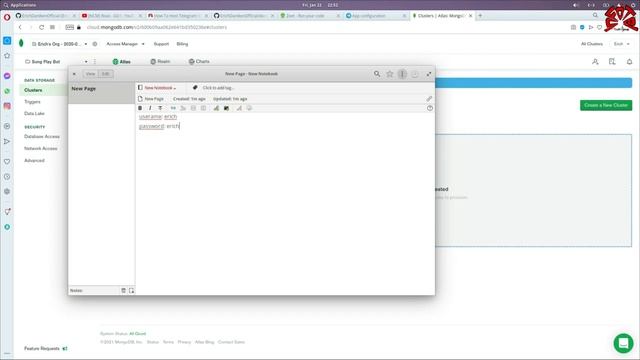Open MongoDB notifications bell
The width and height of the screenshot is (640, 360).
pyautogui.click(x=629, y=62)
